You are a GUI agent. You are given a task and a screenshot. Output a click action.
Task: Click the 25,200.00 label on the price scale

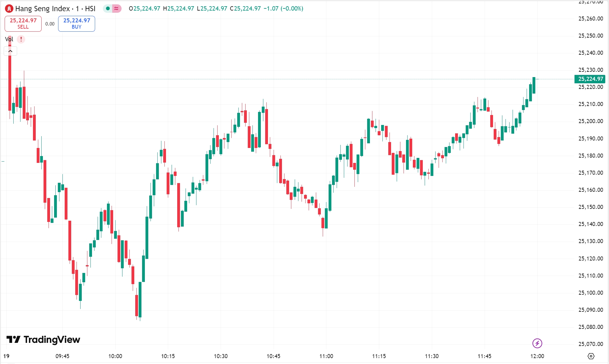tap(590, 121)
